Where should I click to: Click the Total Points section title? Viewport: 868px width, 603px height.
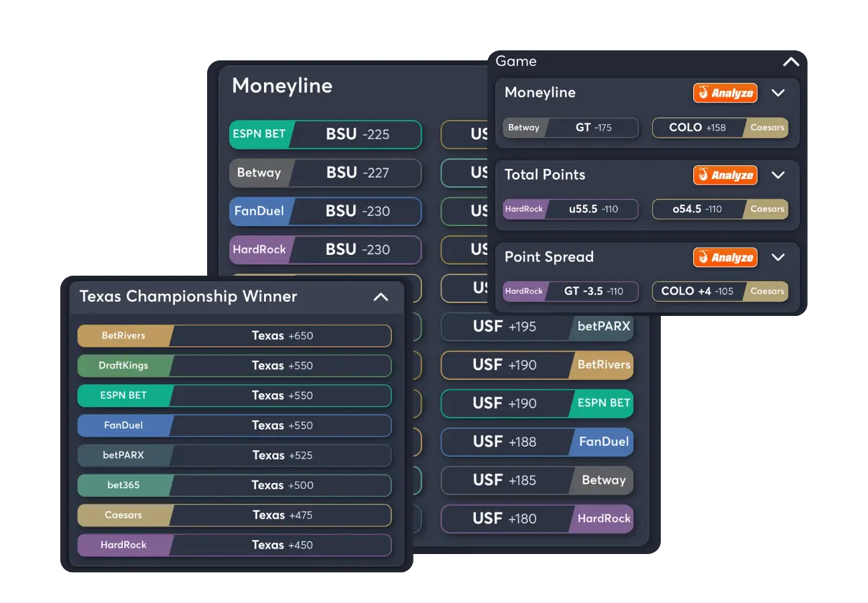point(545,175)
